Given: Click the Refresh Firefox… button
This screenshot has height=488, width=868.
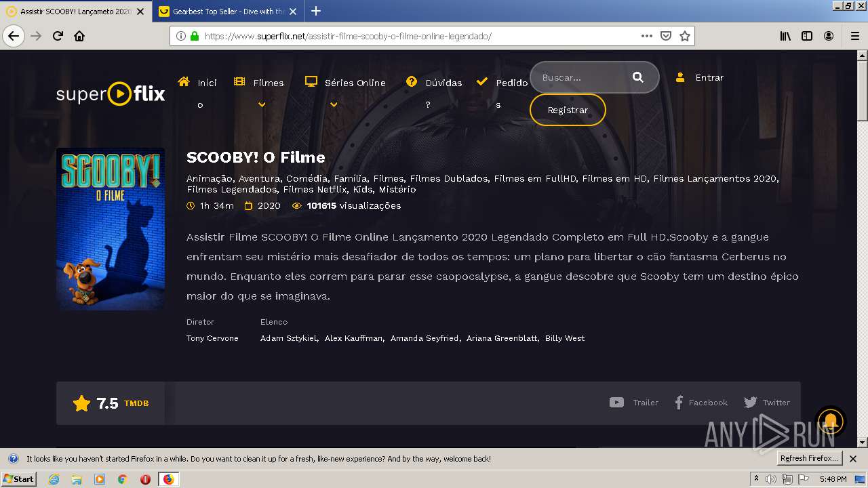Looking at the screenshot, I should [x=810, y=458].
